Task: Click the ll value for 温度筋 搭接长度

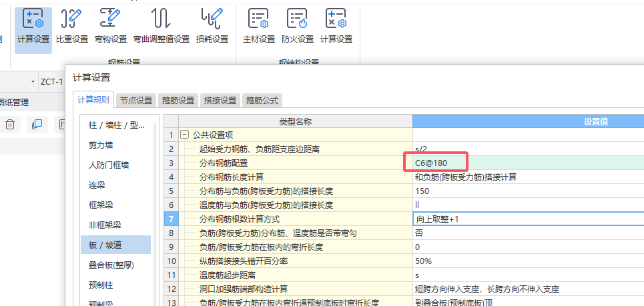Action: tap(528, 205)
